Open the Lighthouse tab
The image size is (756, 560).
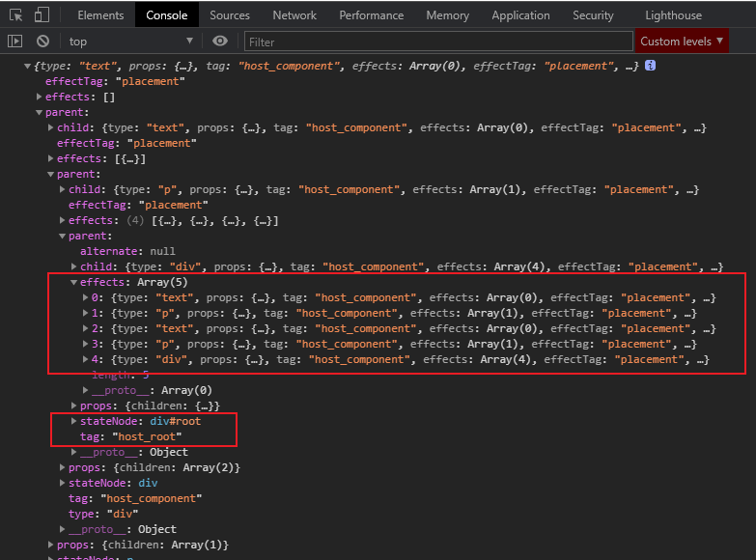[673, 15]
